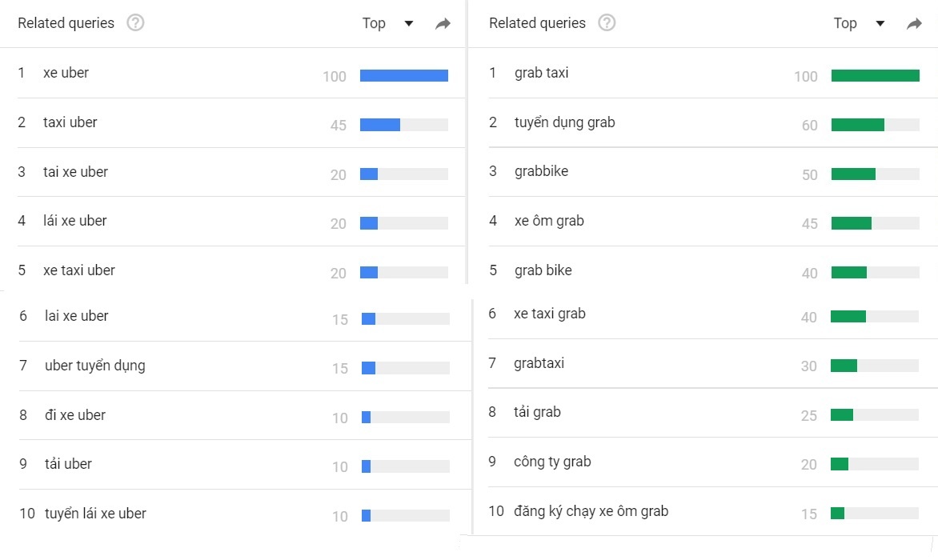Open the Top dropdown on the left panel
The image size is (938, 560).
click(x=387, y=24)
